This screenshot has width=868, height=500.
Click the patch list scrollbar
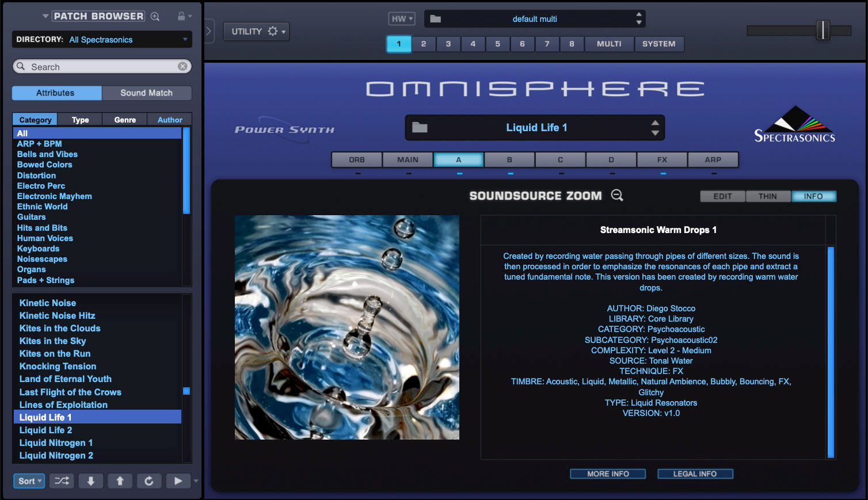[x=186, y=391]
